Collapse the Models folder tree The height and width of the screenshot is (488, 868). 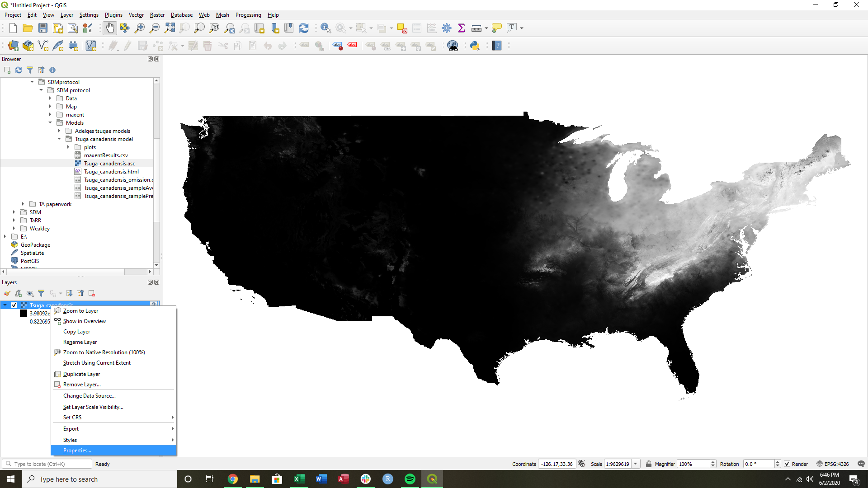click(50, 123)
